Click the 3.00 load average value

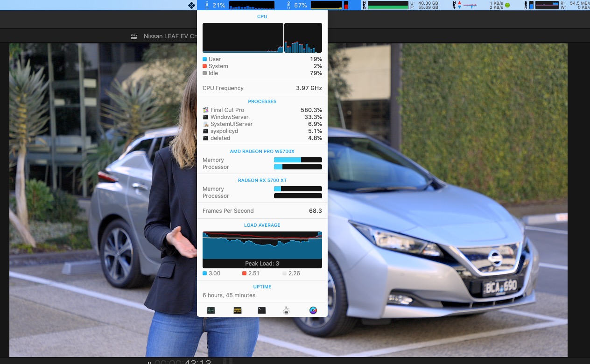(214, 273)
